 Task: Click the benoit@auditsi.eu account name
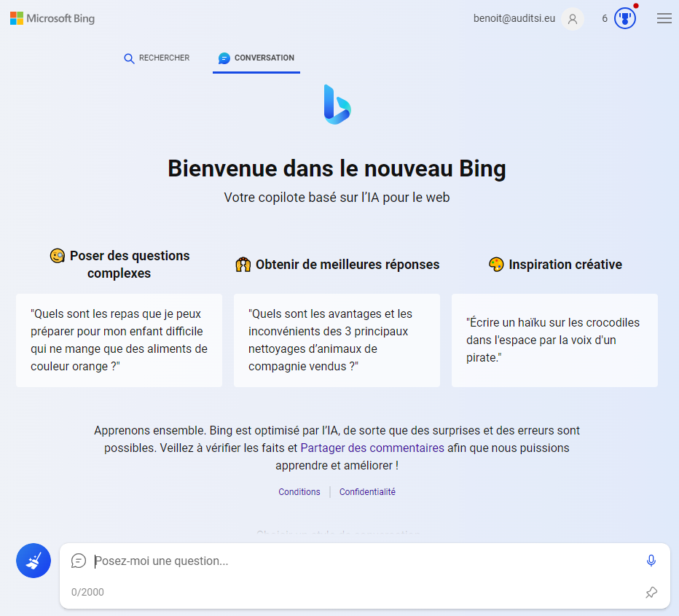click(514, 18)
